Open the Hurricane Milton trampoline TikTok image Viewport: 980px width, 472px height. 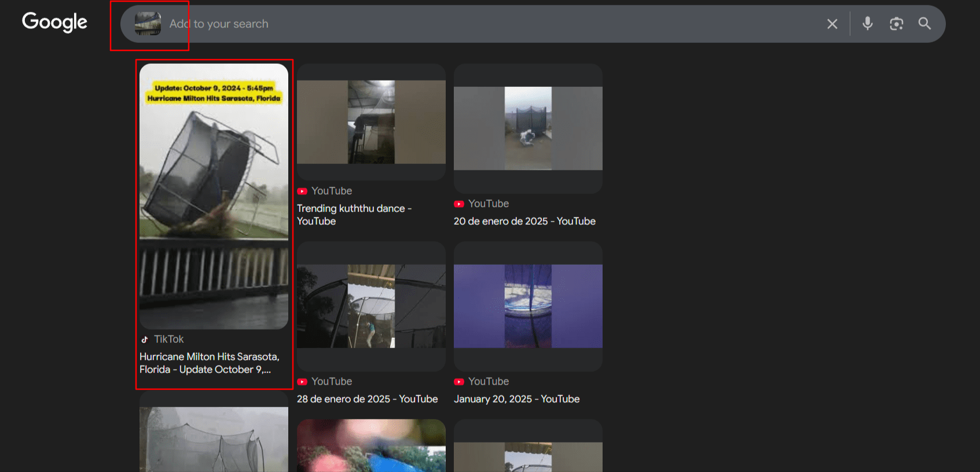(214, 196)
